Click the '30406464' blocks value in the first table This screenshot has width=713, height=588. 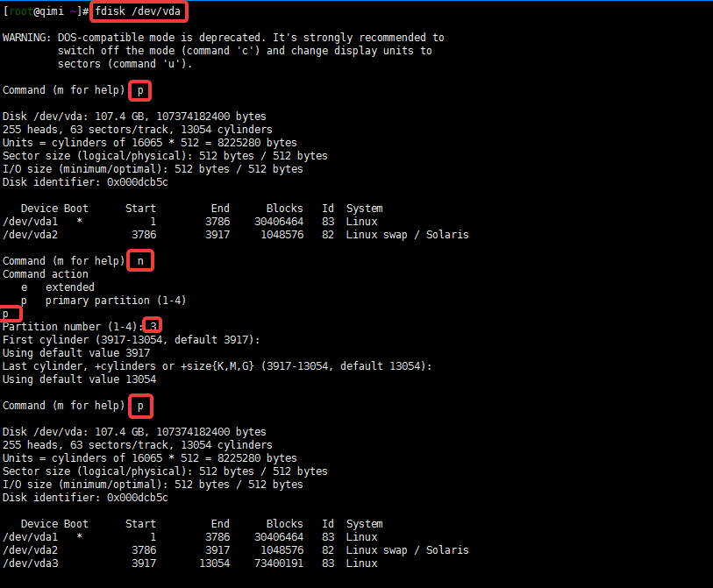point(279,222)
